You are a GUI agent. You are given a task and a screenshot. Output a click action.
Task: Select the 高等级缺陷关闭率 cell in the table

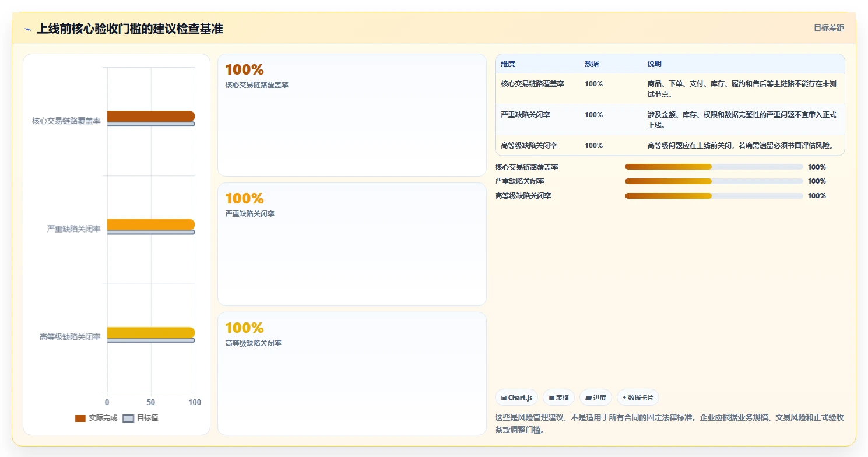click(529, 146)
